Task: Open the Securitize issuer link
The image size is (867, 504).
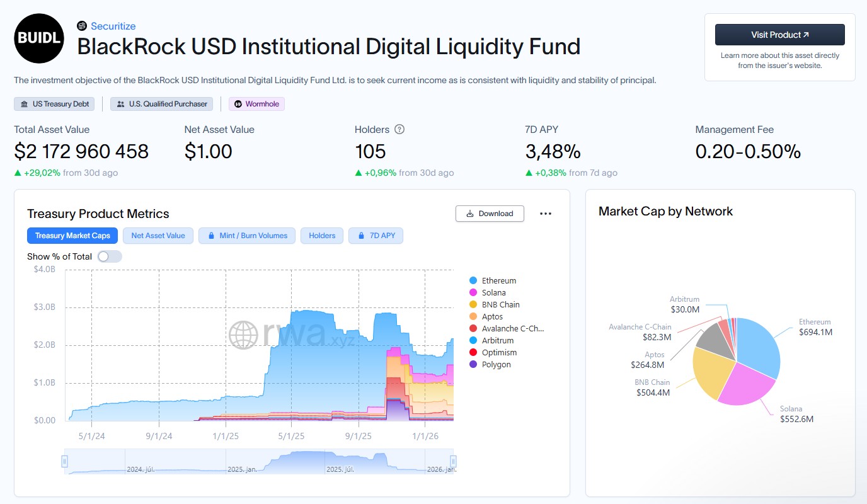Action: [113, 26]
